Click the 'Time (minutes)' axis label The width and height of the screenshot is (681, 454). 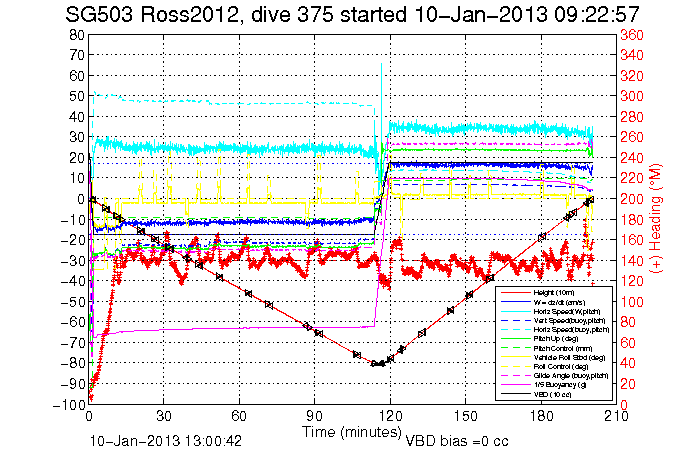point(352,432)
